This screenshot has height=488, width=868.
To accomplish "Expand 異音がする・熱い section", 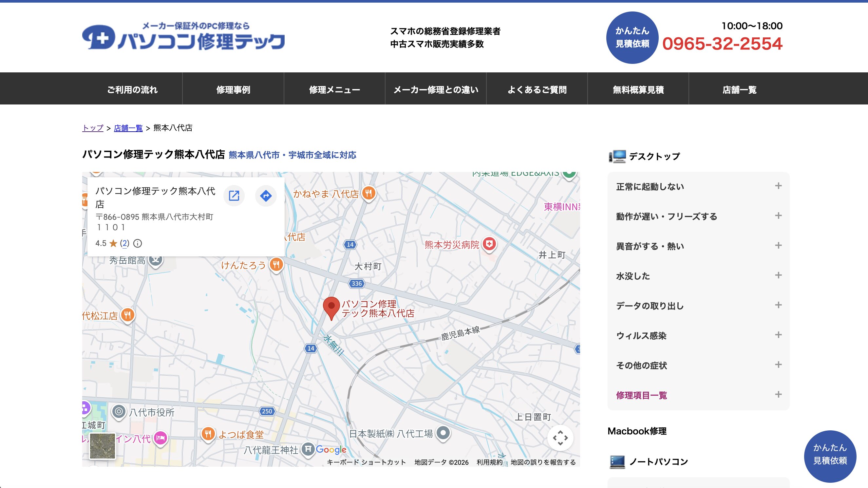I will tap(699, 246).
